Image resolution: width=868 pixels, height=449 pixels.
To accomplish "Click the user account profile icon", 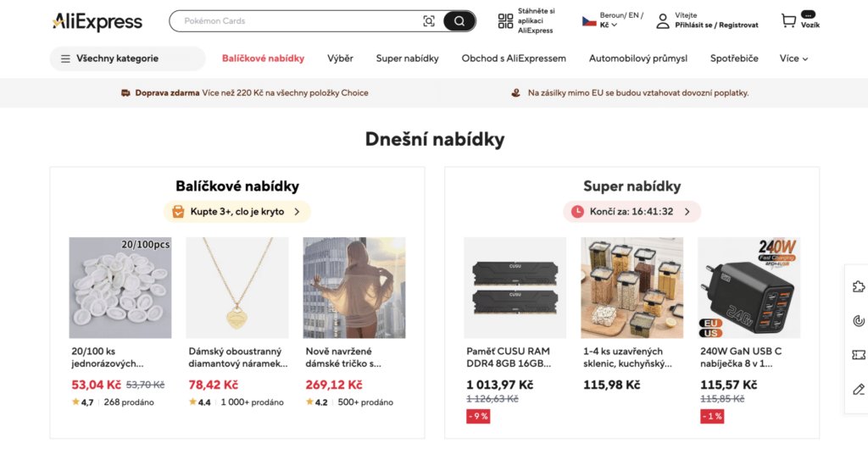I will click(663, 21).
